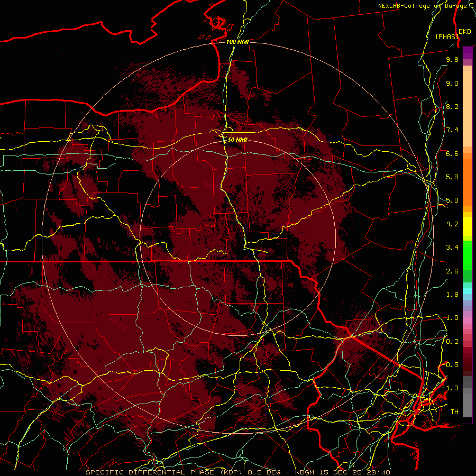Click the 1.8 value on color scale

click(x=452, y=295)
